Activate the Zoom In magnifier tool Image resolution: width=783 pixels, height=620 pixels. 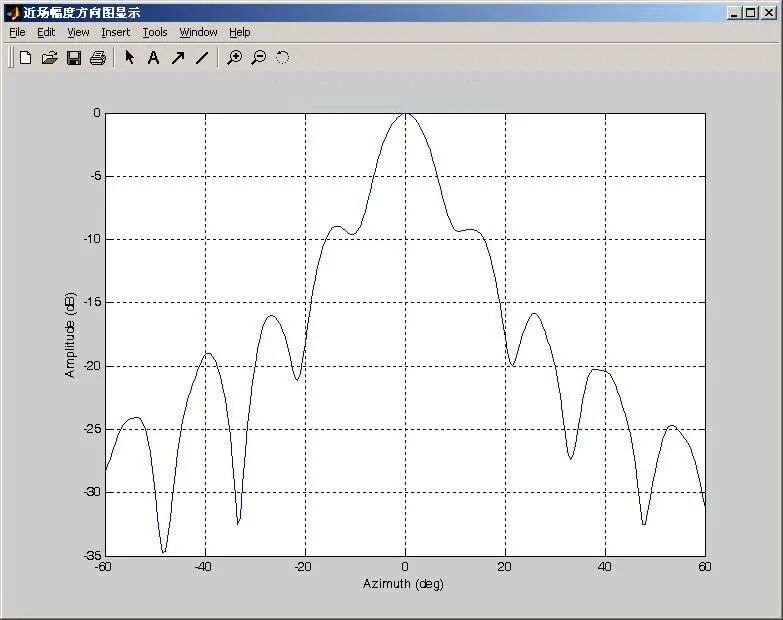coord(234,58)
